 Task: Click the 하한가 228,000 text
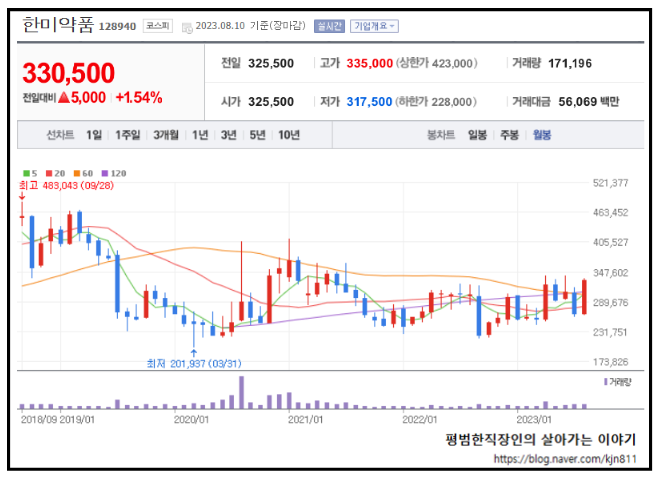coord(436,102)
